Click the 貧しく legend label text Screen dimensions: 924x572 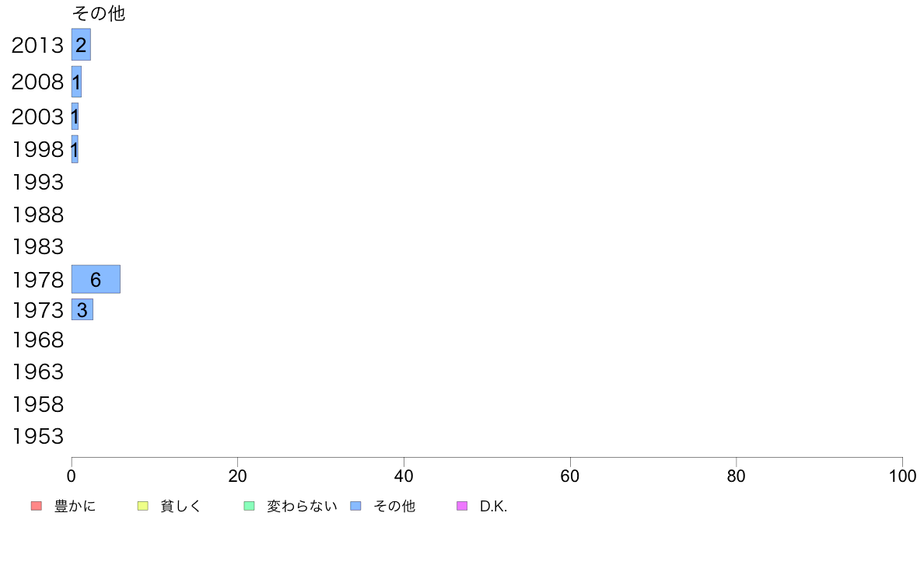click(181, 506)
